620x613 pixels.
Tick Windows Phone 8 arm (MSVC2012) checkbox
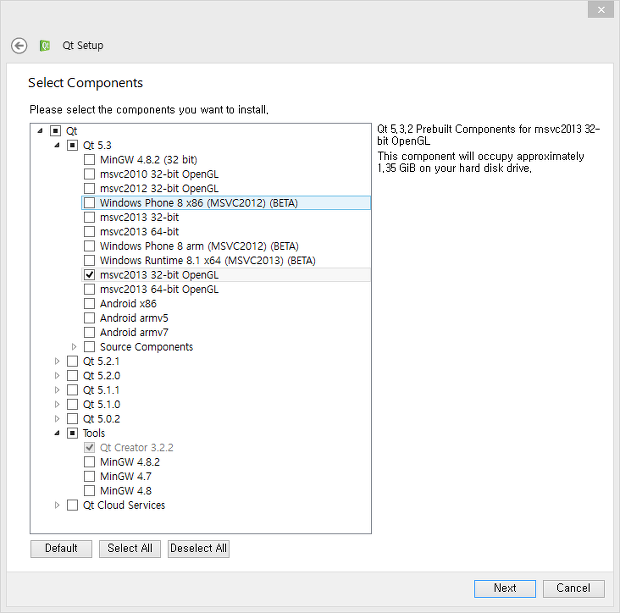coord(89,246)
